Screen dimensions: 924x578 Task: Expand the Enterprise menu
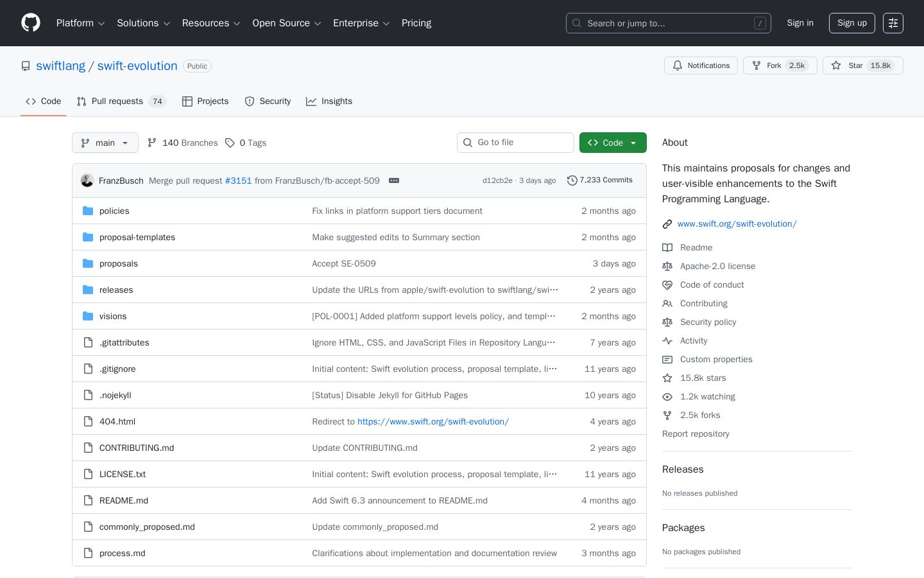[x=361, y=23]
